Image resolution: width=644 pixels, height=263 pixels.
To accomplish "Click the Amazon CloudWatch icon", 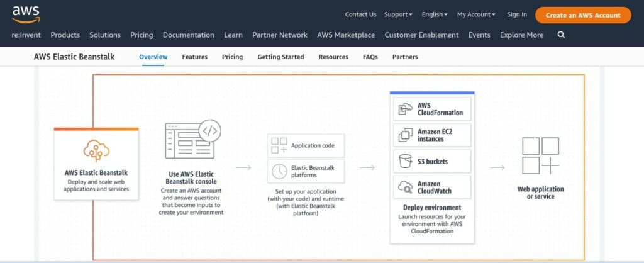I will 406,187.
